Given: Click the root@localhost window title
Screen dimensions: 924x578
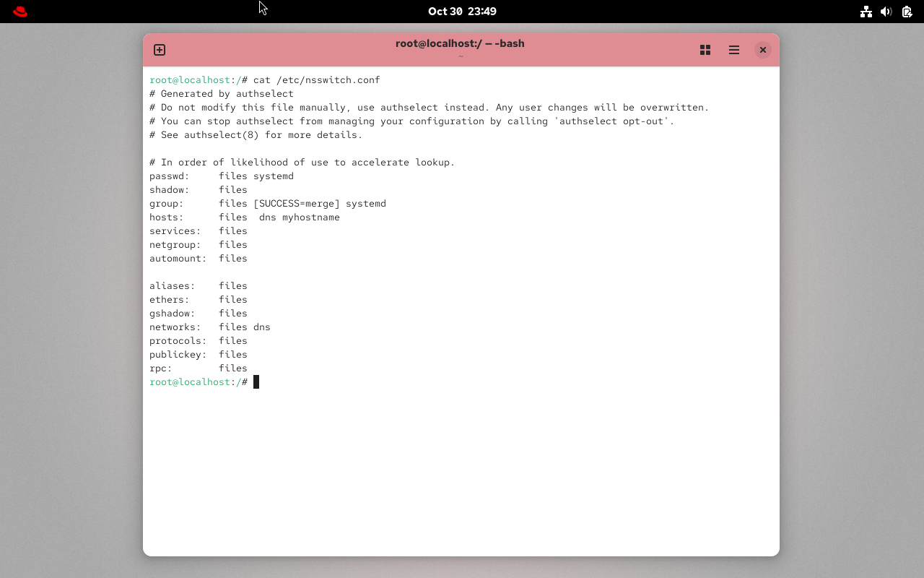Looking at the screenshot, I should point(460,43).
